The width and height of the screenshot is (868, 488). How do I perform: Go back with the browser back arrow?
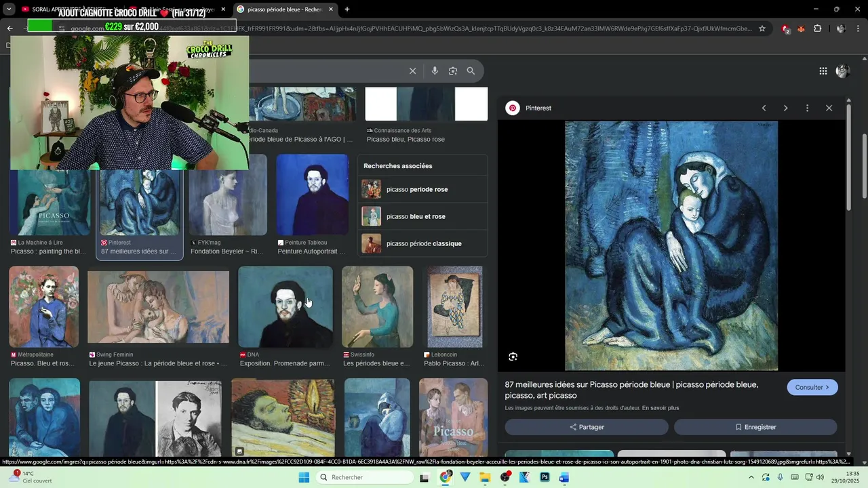coord(9,28)
